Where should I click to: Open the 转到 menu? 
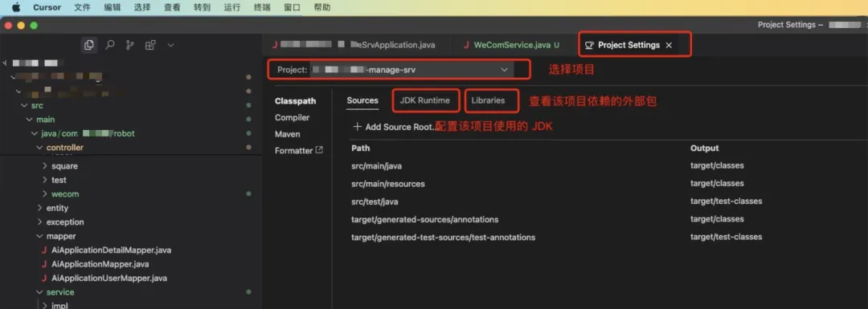tap(202, 8)
